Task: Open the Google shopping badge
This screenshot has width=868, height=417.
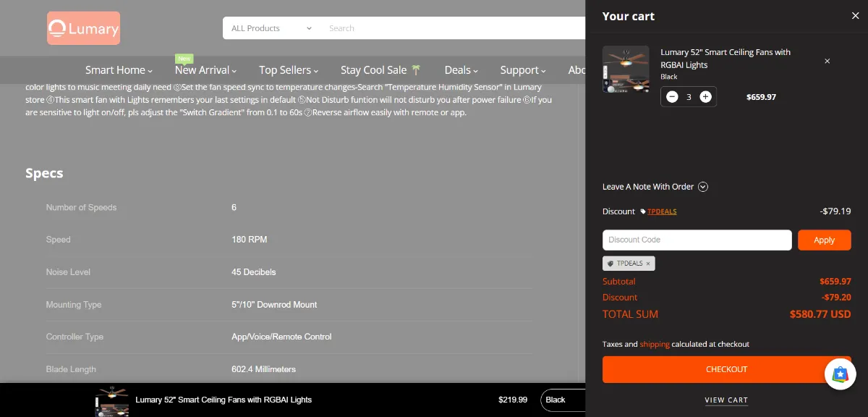Action: pos(841,374)
